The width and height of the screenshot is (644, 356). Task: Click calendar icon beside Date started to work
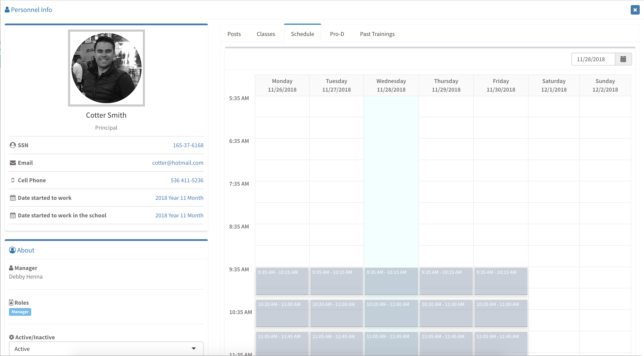[13, 198]
